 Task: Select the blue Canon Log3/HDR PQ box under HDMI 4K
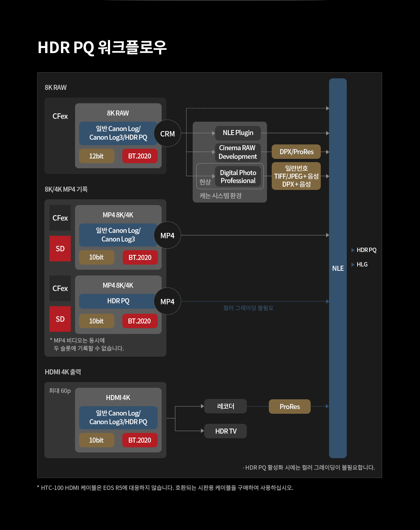118,418
